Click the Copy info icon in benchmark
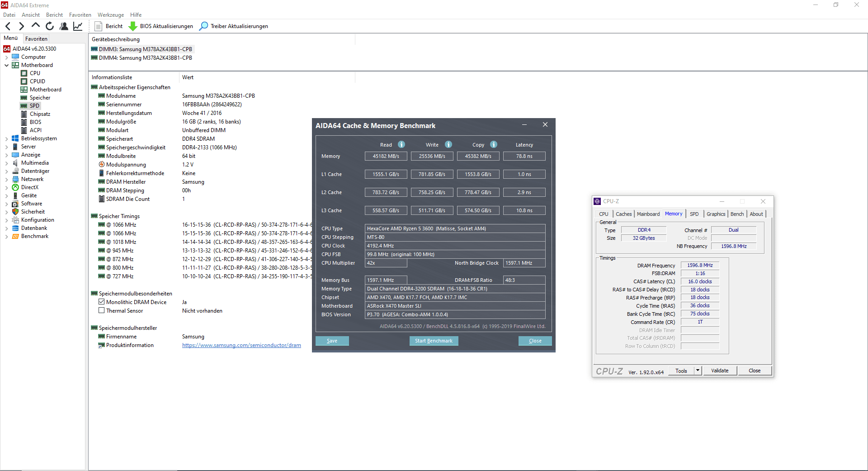The height and width of the screenshot is (471, 868). [x=494, y=144]
